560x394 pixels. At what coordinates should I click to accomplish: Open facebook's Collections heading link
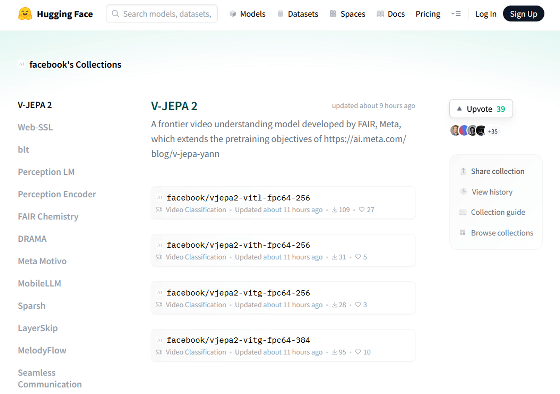click(75, 65)
